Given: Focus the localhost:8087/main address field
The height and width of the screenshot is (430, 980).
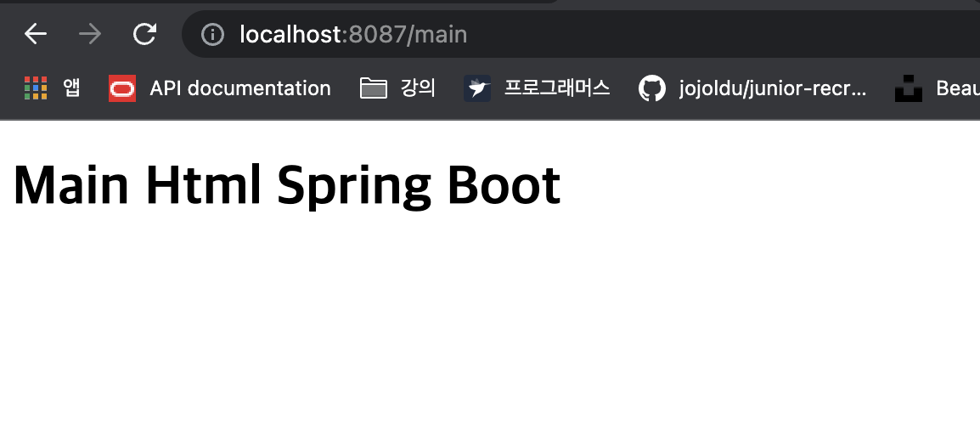Looking at the screenshot, I should pos(581,34).
